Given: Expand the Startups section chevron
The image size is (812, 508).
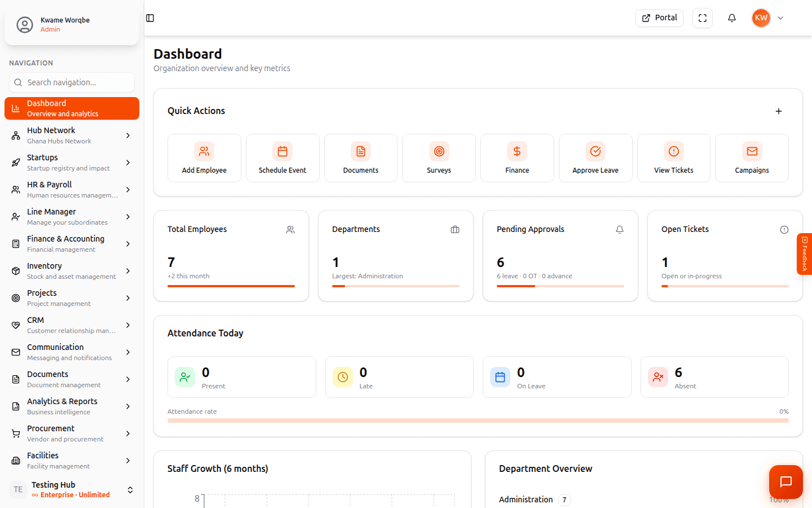Looking at the screenshot, I should point(128,163).
